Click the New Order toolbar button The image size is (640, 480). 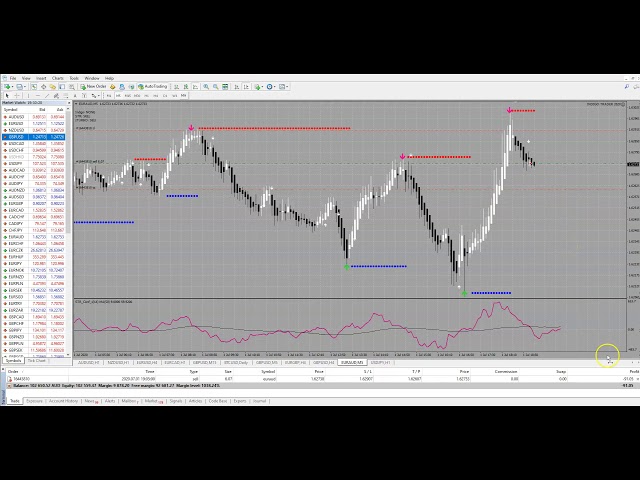click(94, 87)
